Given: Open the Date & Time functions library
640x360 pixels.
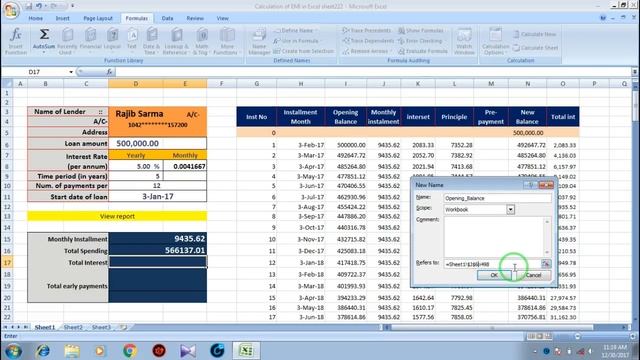Looking at the screenshot, I should (151, 41).
